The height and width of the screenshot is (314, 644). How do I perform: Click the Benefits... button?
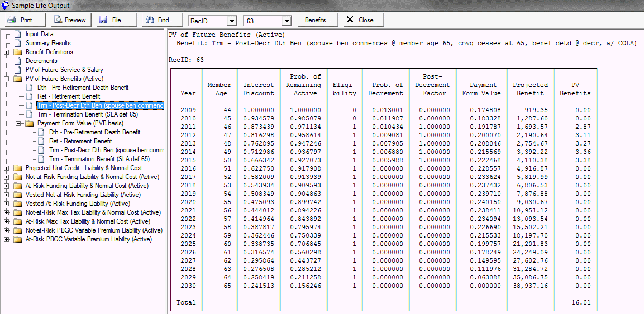[x=318, y=20]
